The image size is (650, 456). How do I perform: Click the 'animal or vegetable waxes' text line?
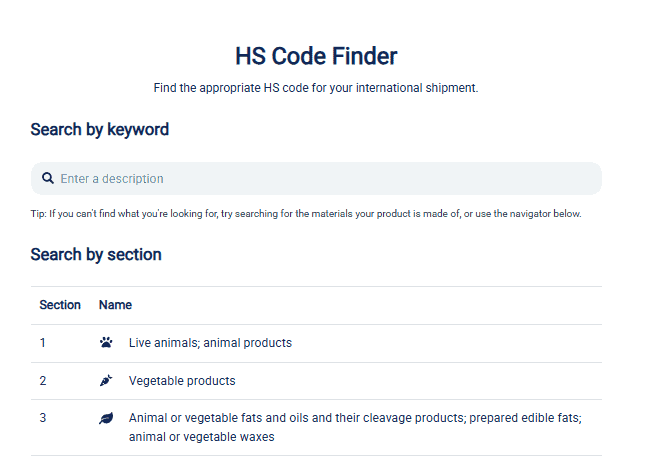[201, 437]
